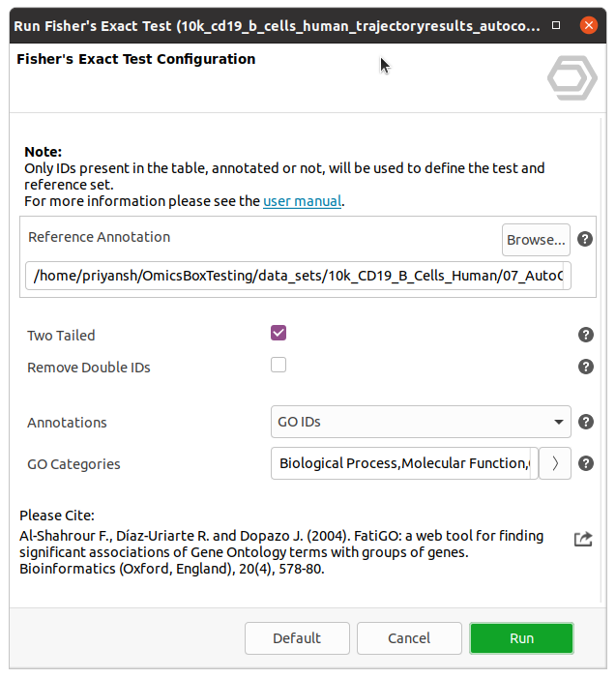The image size is (616, 678).
Task: Show help for Two Tailed option
Action: pos(585,335)
